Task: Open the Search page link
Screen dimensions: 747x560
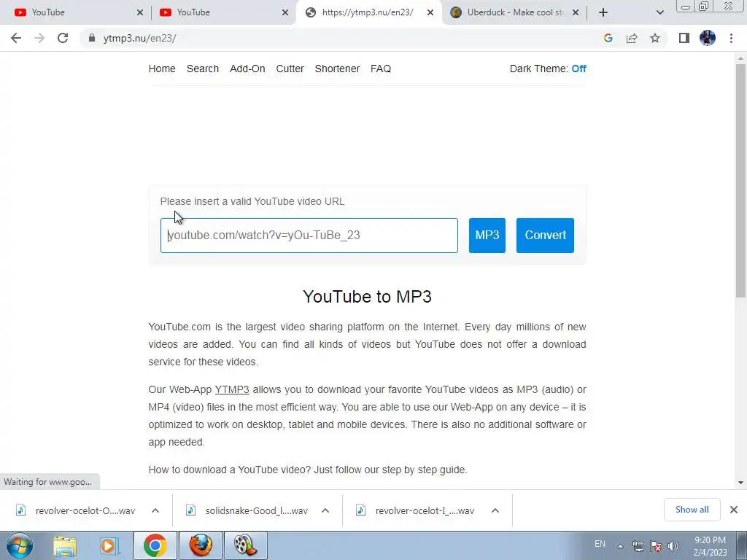Action: pos(203,69)
